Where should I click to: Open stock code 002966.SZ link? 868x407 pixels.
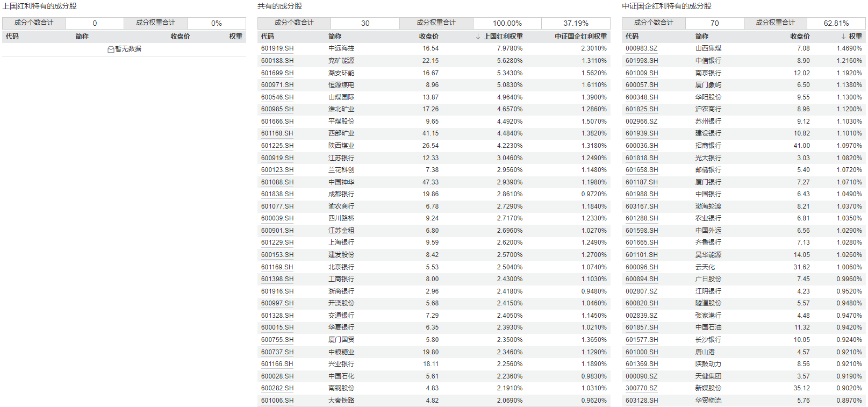[x=642, y=122]
